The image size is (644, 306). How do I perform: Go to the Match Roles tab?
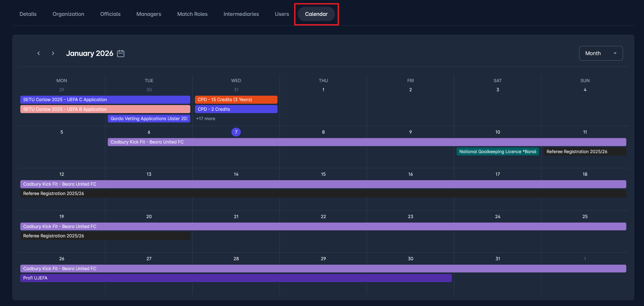[x=192, y=14]
